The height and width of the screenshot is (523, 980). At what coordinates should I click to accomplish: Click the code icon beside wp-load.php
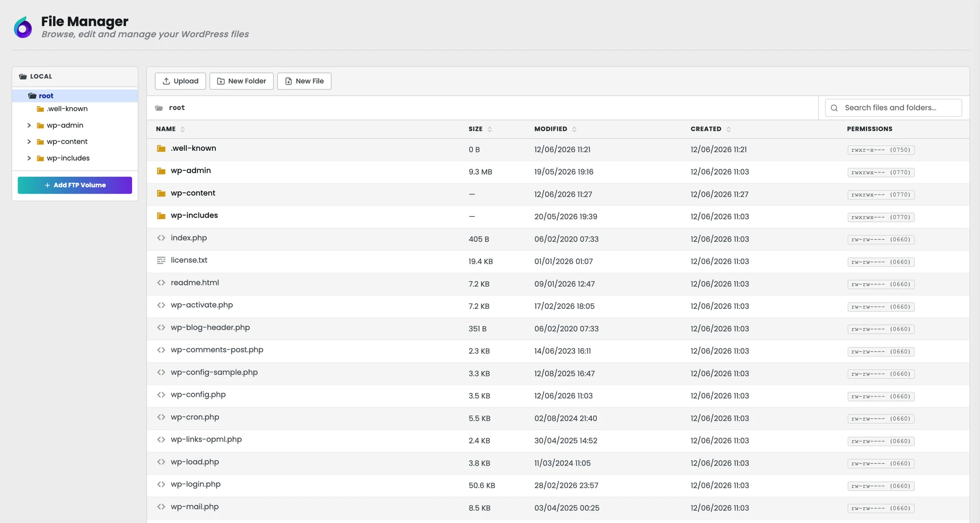(x=161, y=462)
